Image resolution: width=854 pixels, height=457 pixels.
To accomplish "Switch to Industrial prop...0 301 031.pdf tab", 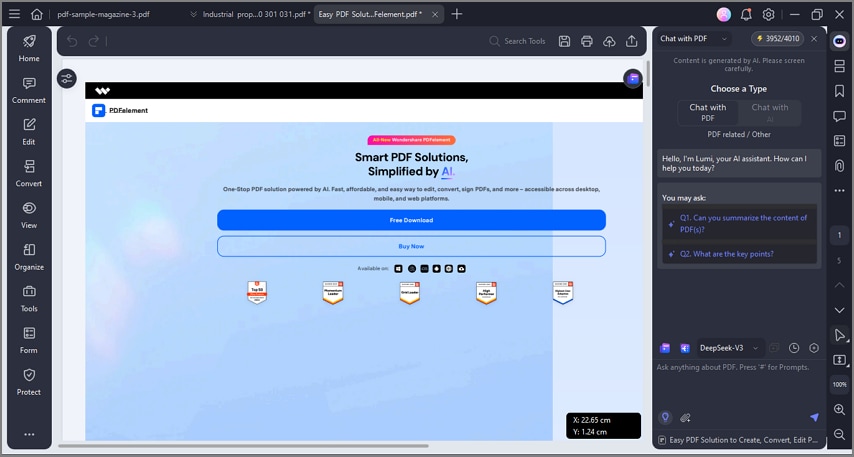I will [257, 15].
